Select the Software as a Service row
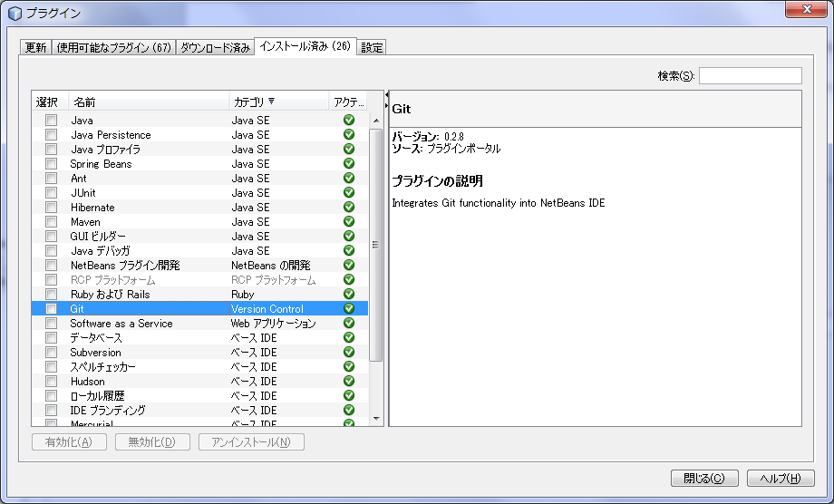The height and width of the screenshot is (504, 834). point(199,324)
